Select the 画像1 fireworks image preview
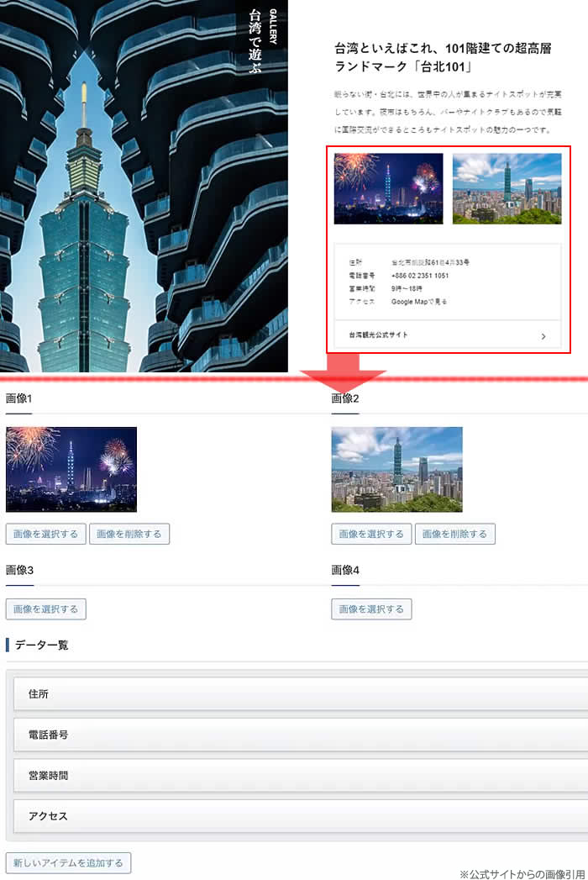This screenshot has width=588, height=880. (x=71, y=469)
